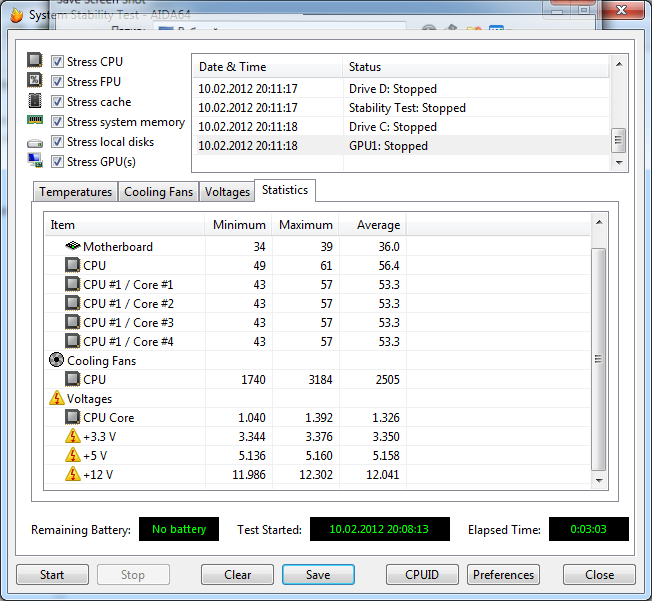Click the lightning icon of +12 V

coord(73,474)
